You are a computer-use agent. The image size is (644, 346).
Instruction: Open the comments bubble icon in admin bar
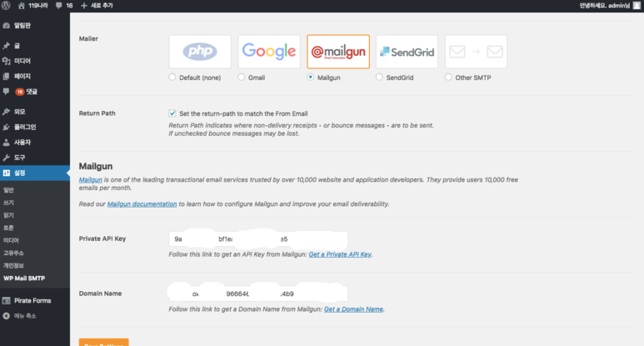(59, 5)
